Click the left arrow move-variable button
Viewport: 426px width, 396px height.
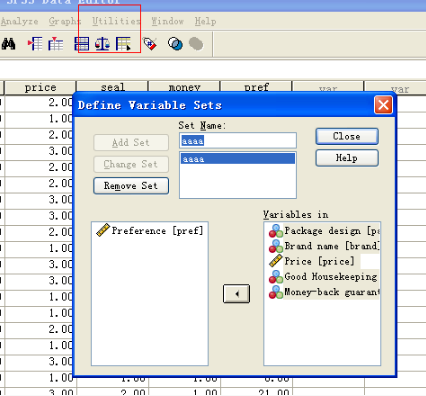coord(236,294)
